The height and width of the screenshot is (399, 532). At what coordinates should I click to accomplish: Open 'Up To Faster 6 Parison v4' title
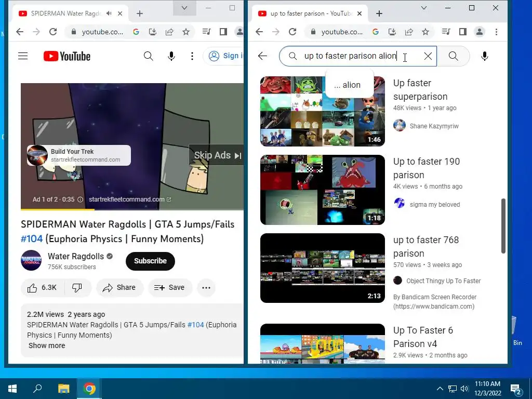coord(423,337)
